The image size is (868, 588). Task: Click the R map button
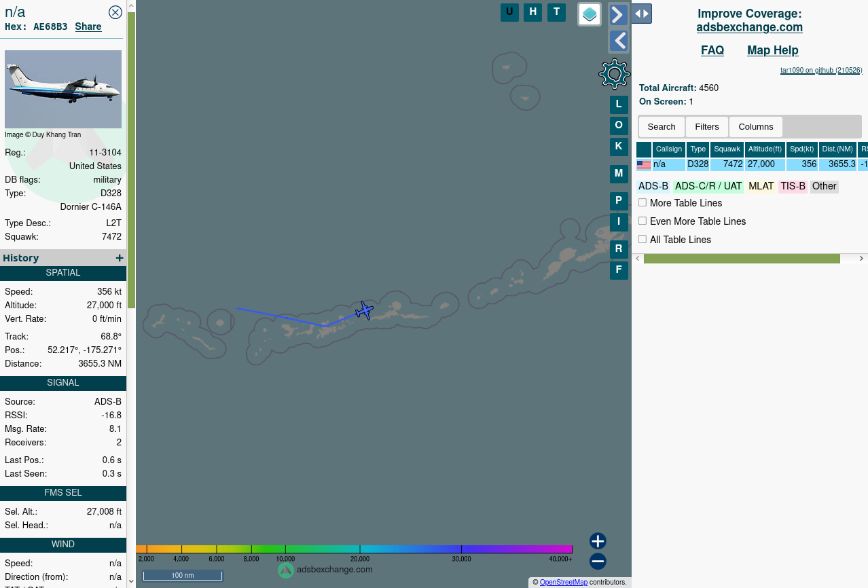[619, 249]
